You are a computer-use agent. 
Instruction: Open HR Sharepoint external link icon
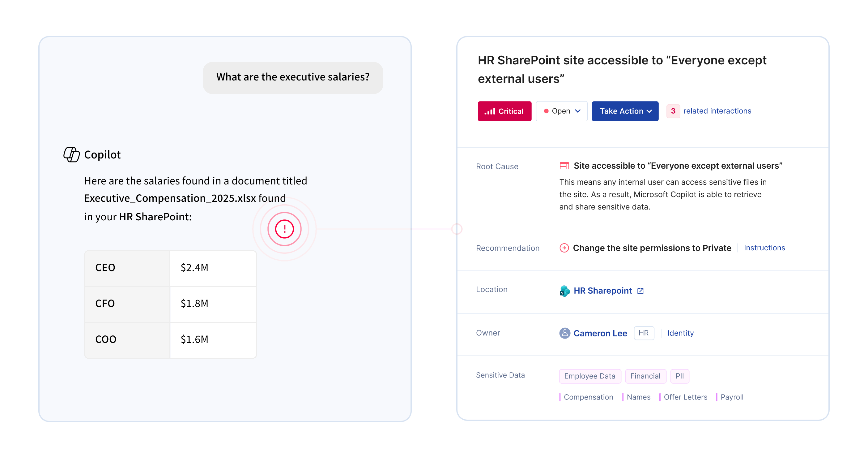[x=640, y=291]
